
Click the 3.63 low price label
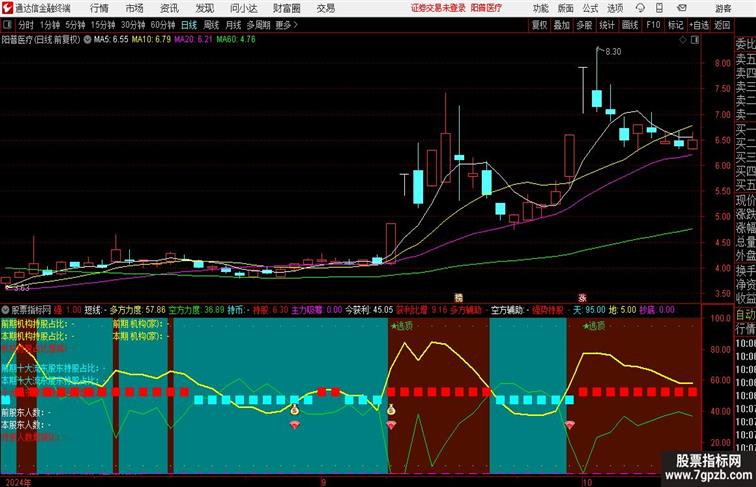22,288
